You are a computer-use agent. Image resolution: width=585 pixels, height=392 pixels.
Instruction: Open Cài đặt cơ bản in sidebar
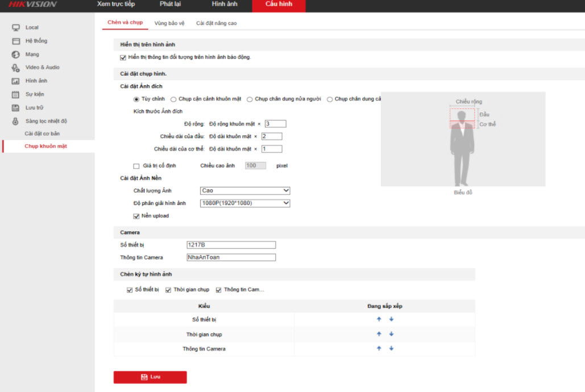(42, 134)
